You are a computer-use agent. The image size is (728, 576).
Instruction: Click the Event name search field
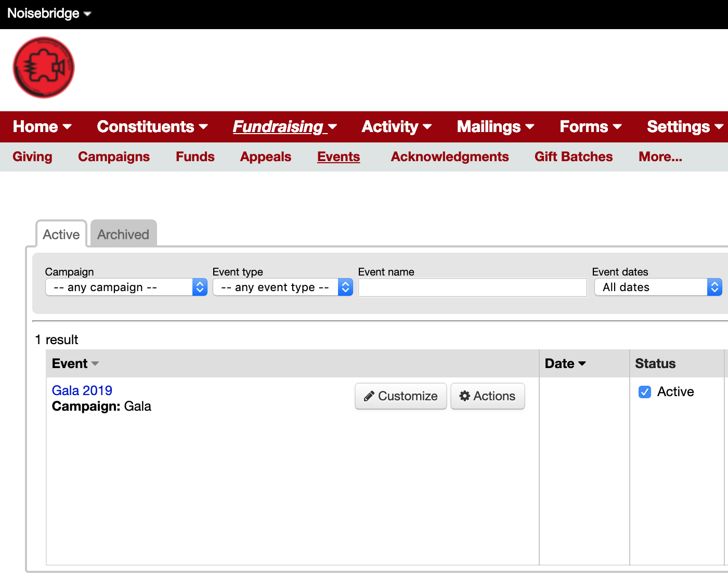472,287
